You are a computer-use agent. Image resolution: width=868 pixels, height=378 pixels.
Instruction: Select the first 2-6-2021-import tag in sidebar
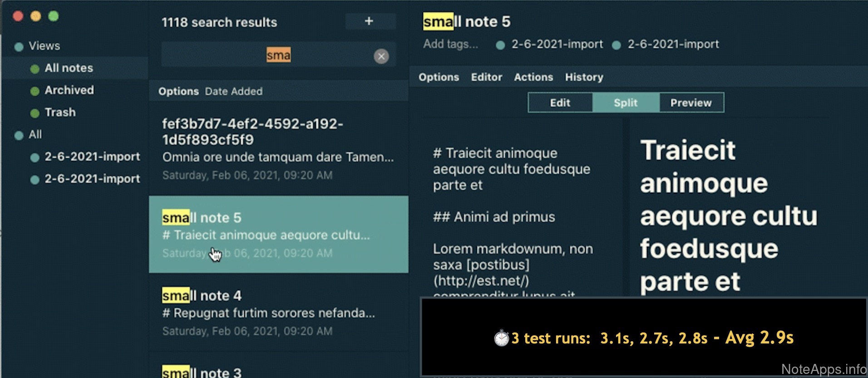[x=92, y=157]
